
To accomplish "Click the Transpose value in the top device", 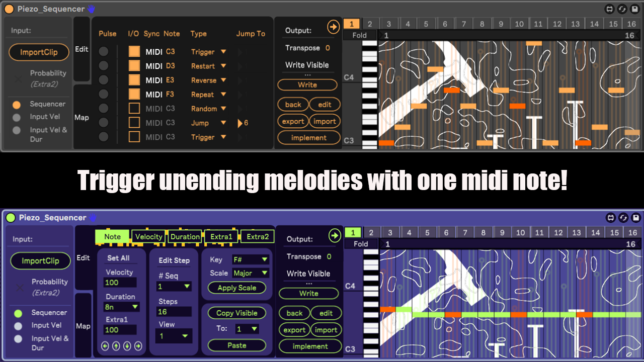I will pyautogui.click(x=328, y=48).
